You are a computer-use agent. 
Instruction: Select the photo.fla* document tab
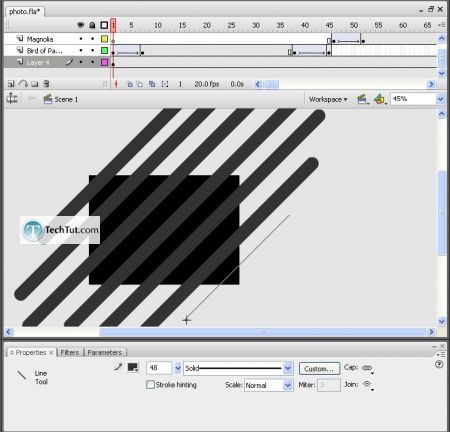(25, 12)
